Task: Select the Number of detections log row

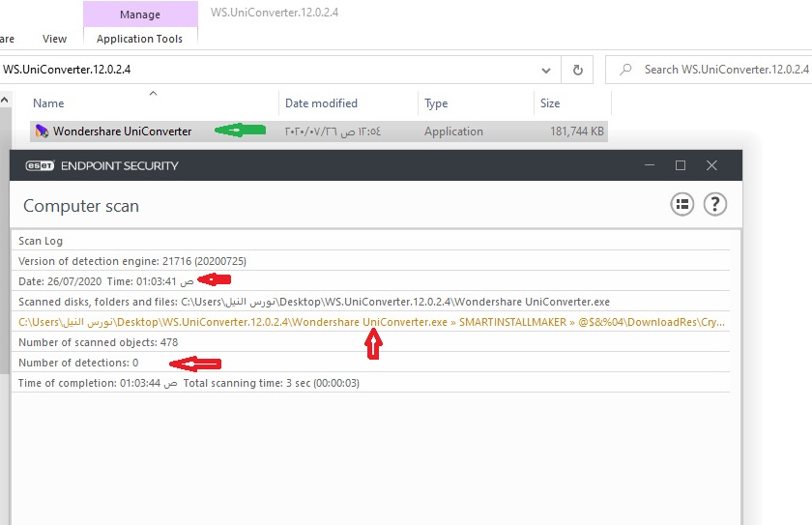Action: click(x=78, y=363)
